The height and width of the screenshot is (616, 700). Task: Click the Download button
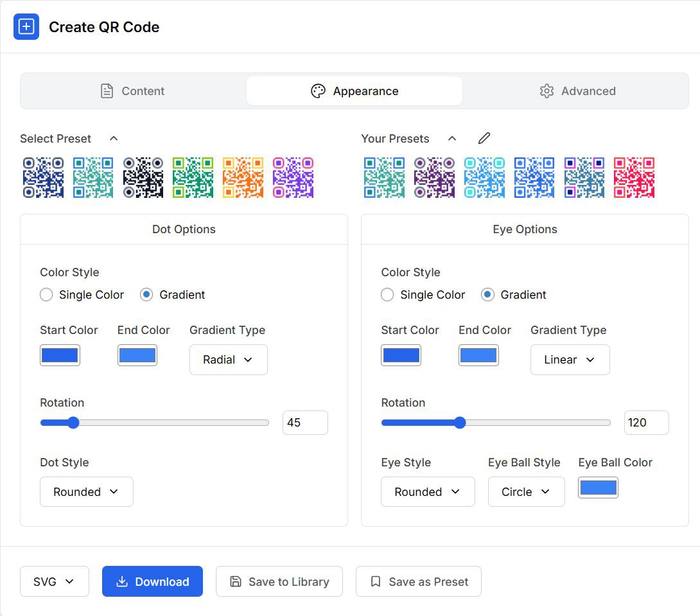[x=152, y=582]
